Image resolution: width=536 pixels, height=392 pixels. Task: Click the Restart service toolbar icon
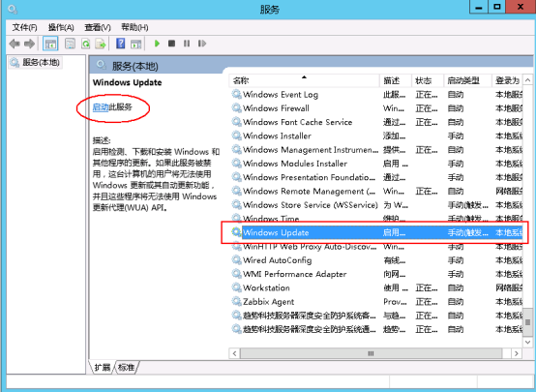(x=202, y=44)
